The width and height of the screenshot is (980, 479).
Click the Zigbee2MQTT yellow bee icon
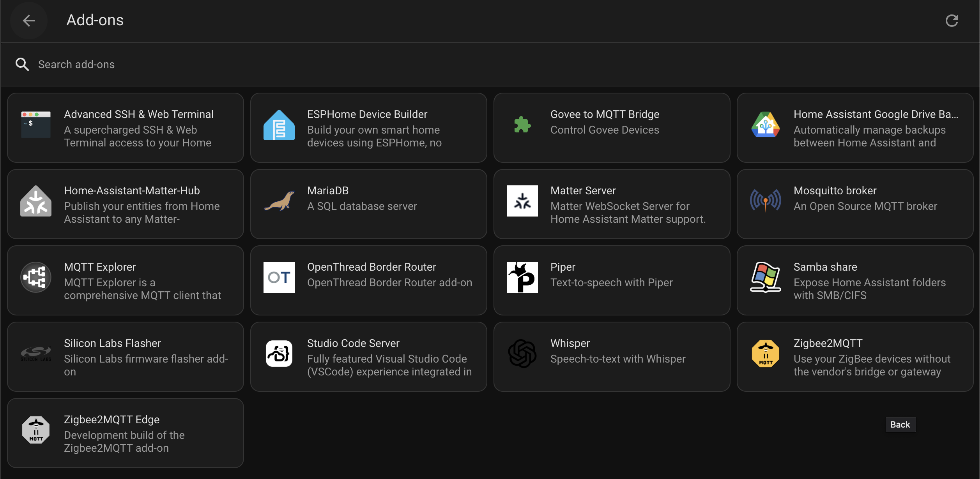click(765, 353)
